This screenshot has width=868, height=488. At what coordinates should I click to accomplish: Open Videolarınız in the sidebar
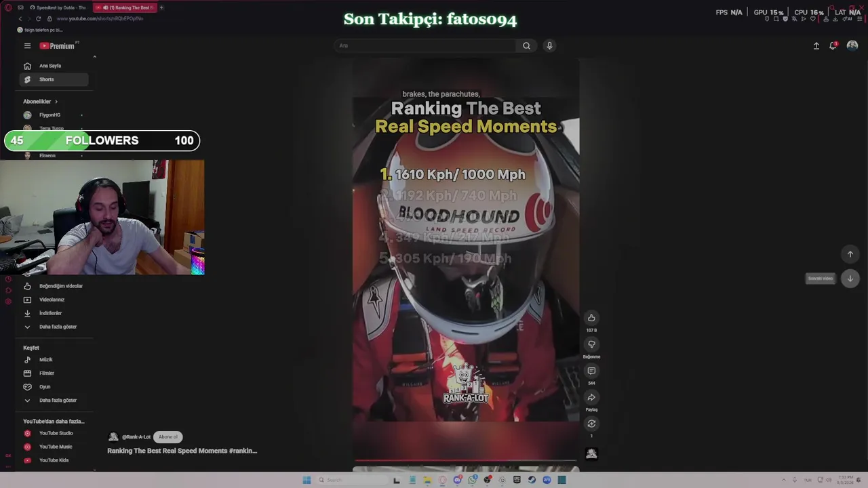click(54, 300)
